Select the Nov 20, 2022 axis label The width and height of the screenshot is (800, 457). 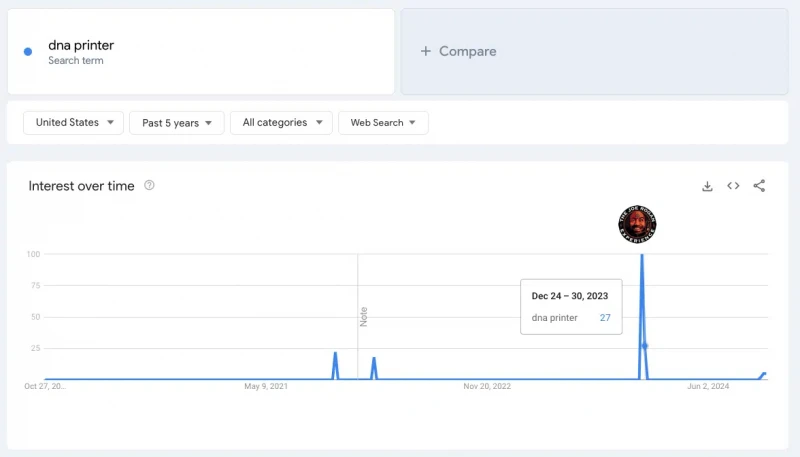487,386
